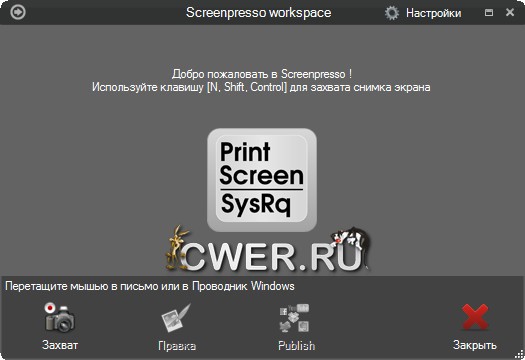Open the Правка image editor icon
Screen dimensions: 525x360
pyautogui.click(x=176, y=317)
